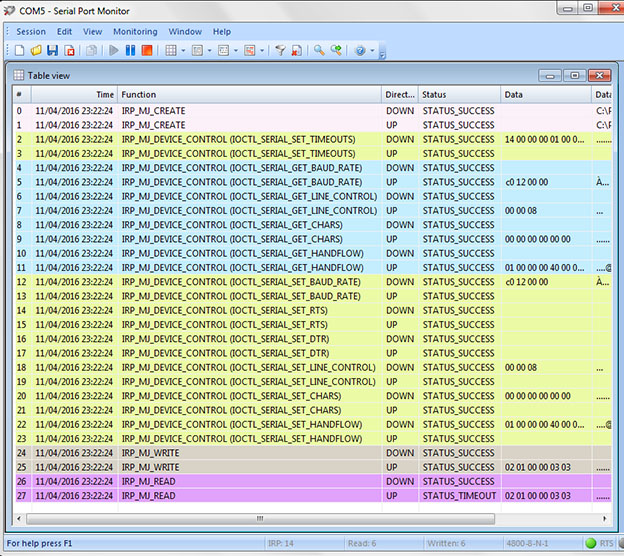Image resolution: width=624 pixels, height=556 pixels.
Task: Click the toolbar options overflow arrow
Action: pyautogui.click(x=382, y=55)
